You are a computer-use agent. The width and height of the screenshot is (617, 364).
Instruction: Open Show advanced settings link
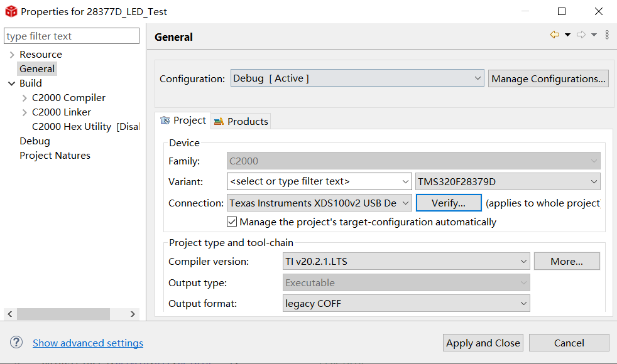[x=88, y=343]
